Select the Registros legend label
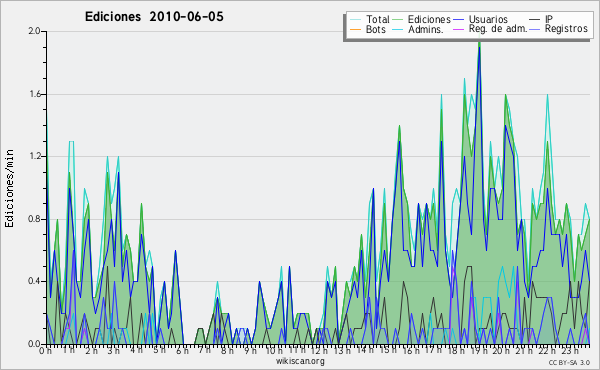The height and width of the screenshot is (370, 600). pyautogui.click(x=566, y=29)
